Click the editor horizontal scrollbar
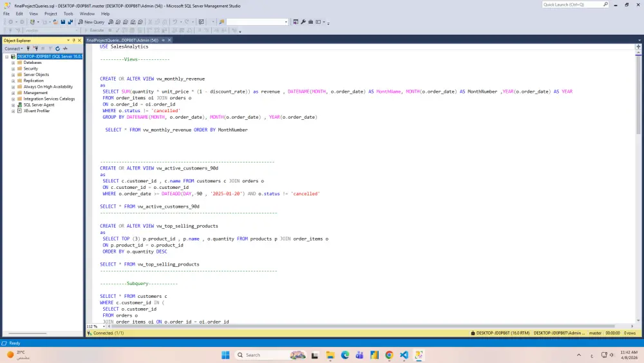This screenshot has height=363, width=644. coord(370,326)
